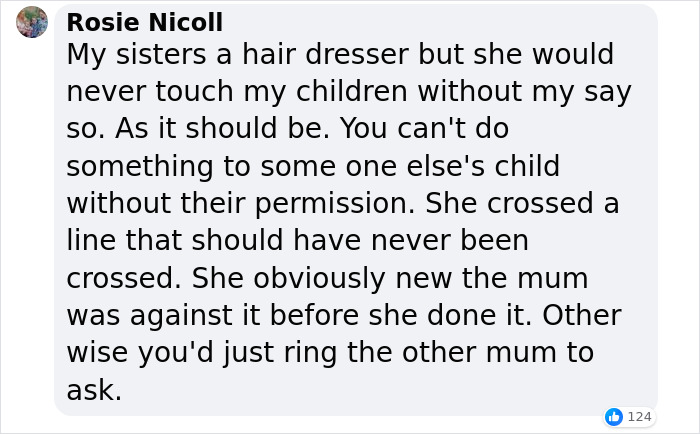Click the word "Other" ending the eighth line

click(584, 314)
